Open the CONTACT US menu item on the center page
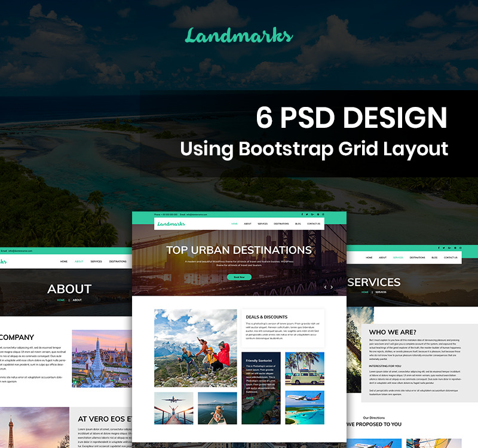 [x=314, y=223]
